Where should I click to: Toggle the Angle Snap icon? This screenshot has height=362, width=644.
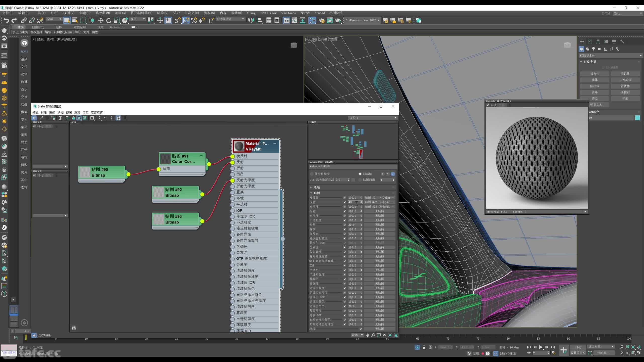[x=186, y=20]
